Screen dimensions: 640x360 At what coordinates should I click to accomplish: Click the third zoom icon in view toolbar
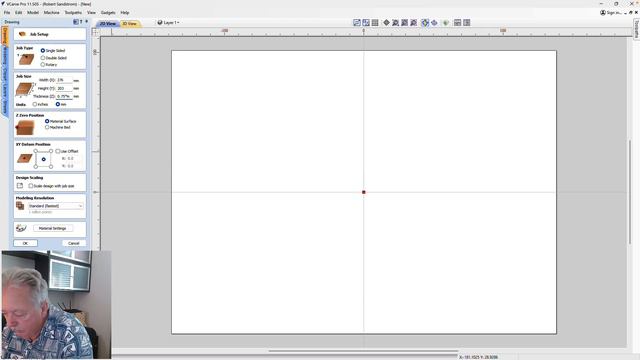click(413, 23)
